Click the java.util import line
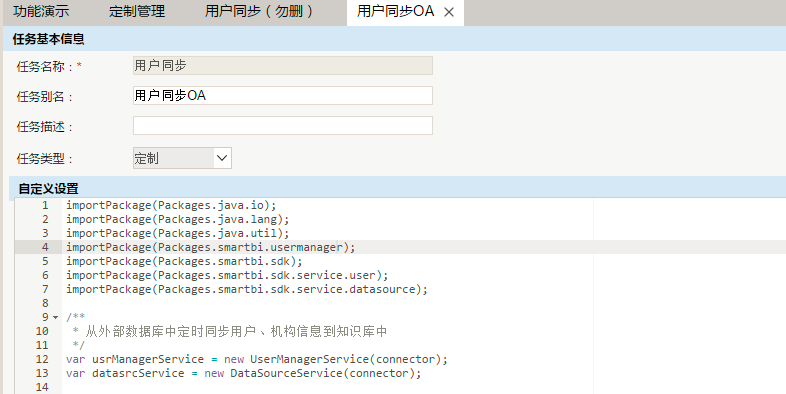The image size is (786, 394). pos(178,233)
